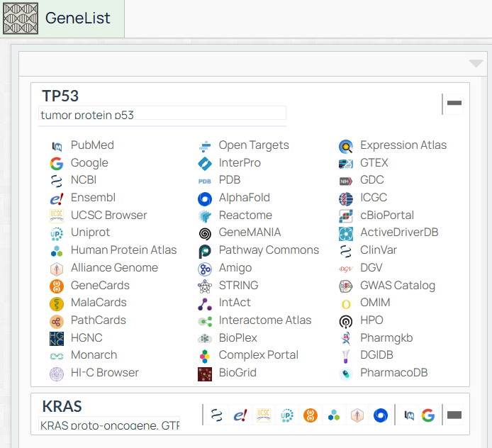
Task: Follow the OMIM link
Action: pos(375,303)
